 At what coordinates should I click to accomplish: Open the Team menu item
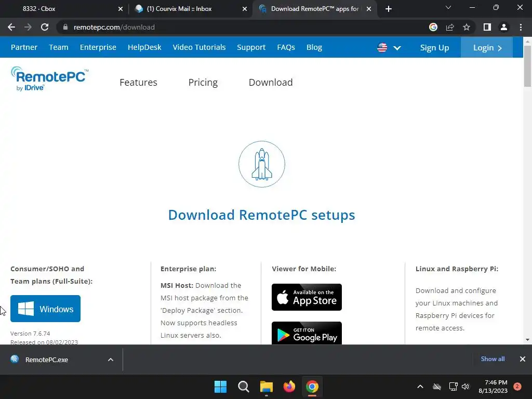coord(59,47)
